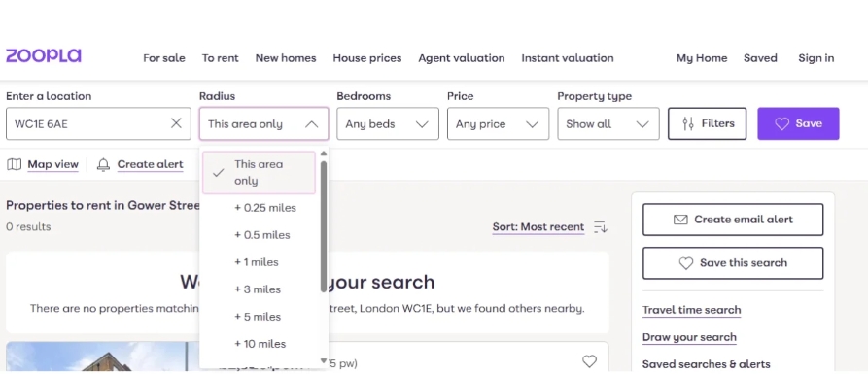Open the 'Travel time search' link
Screen dimensions: 868x374
tap(691, 310)
